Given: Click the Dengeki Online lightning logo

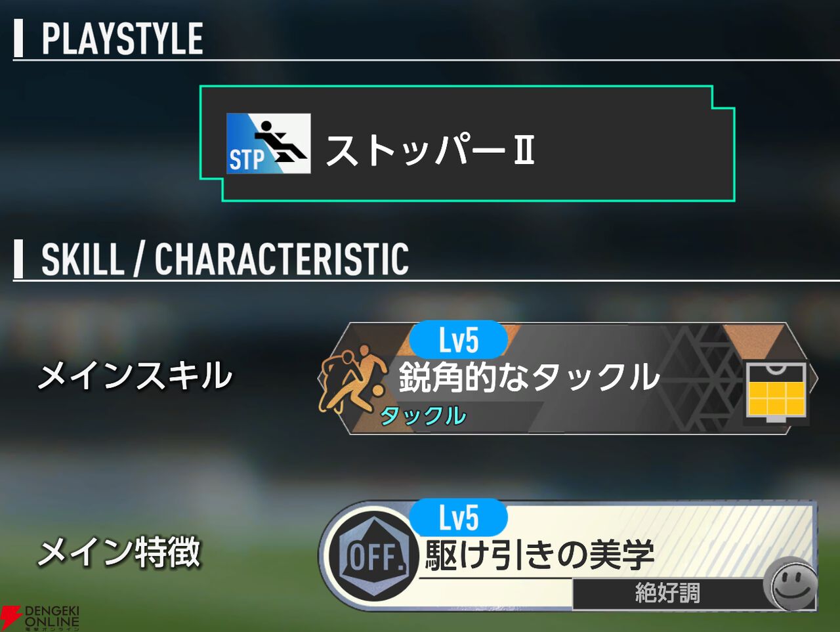Looking at the screenshot, I should point(10,618).
